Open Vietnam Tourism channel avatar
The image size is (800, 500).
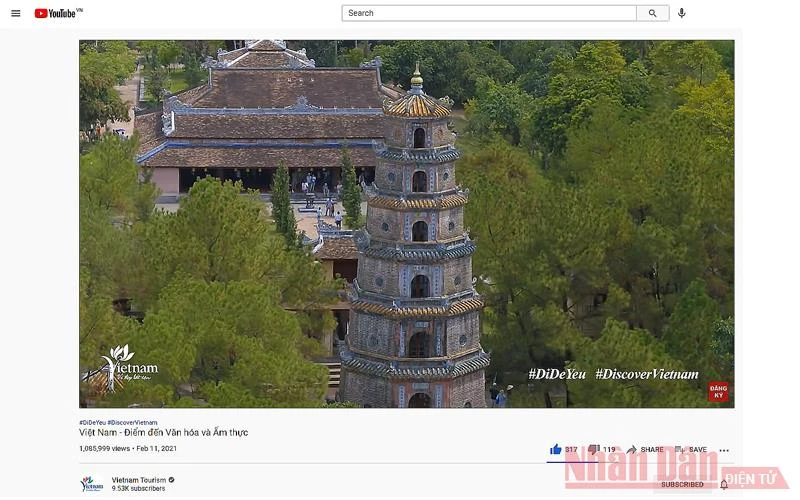point(91,484)
